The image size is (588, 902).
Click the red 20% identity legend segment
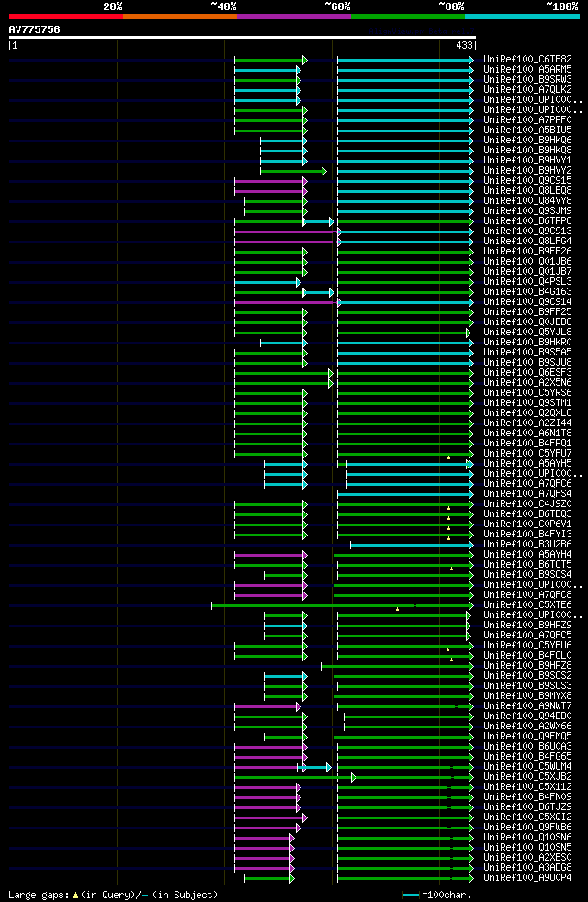(66, 17)
